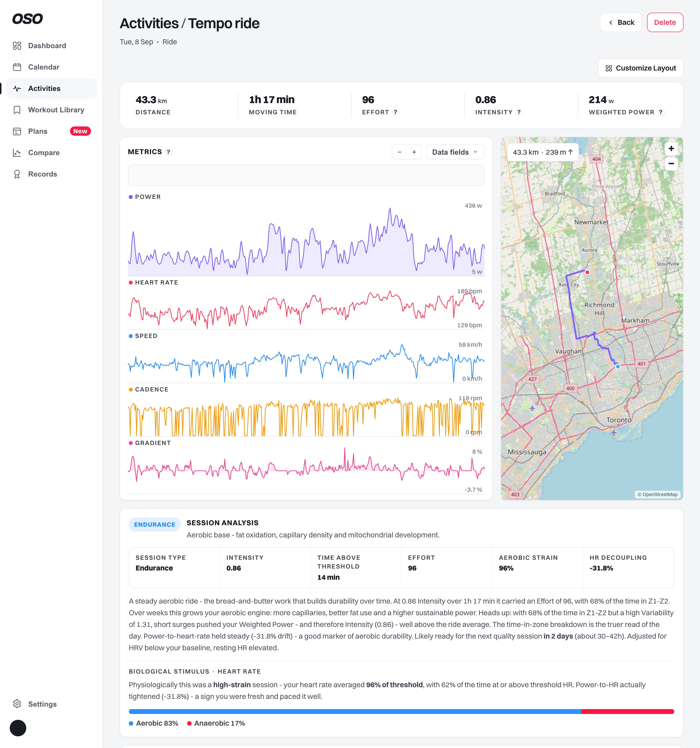
Task: Delete this Tempo ride activity
Action: tap(665, 23)
